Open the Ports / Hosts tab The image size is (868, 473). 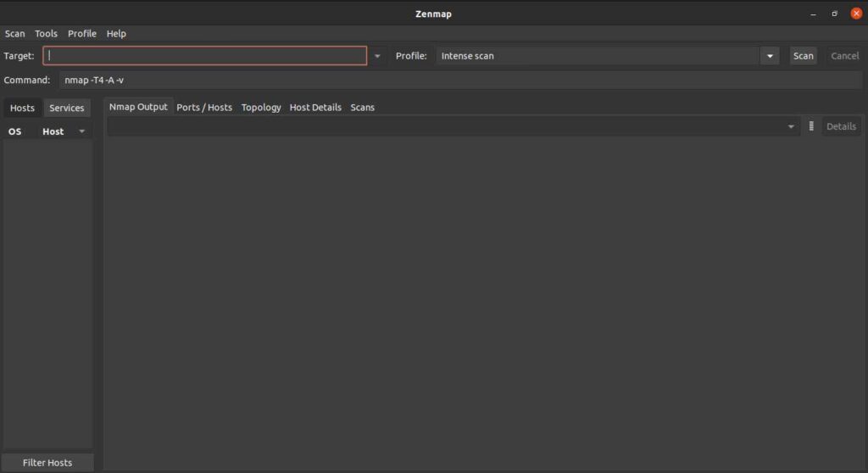[x=204, y=108]
